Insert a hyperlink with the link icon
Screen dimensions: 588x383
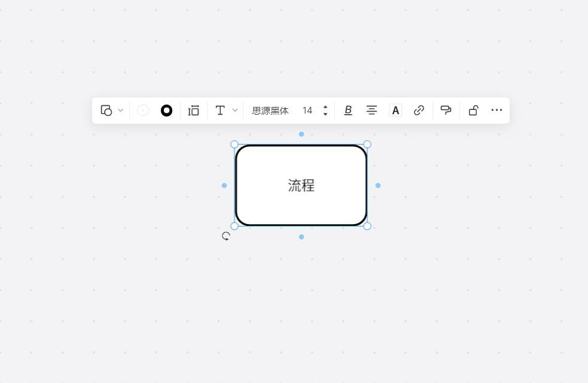419,110
